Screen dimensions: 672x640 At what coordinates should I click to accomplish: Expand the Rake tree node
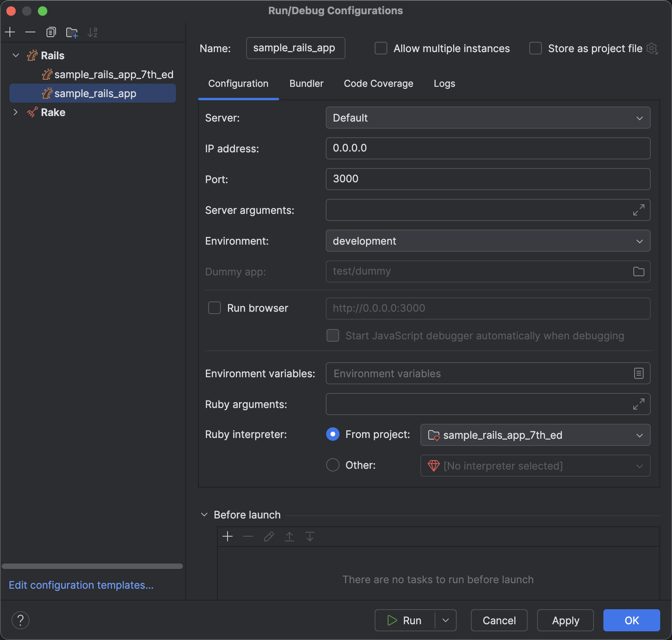15,112
